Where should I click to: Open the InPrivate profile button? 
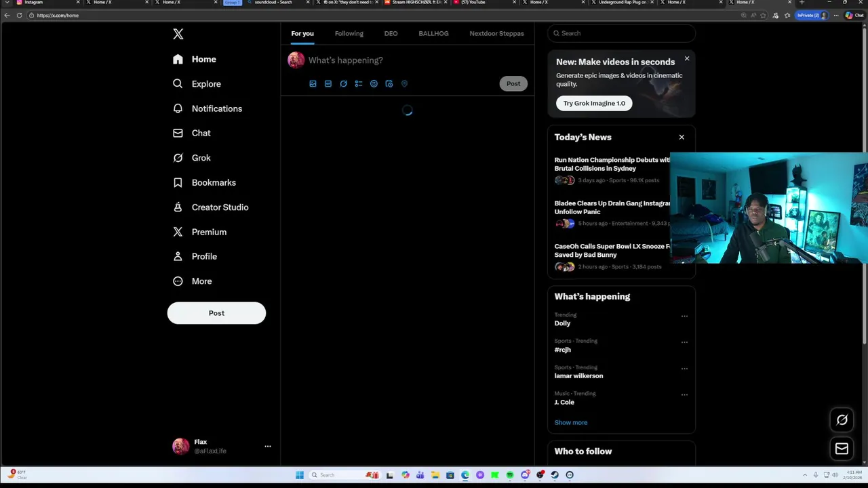(812, 15)
